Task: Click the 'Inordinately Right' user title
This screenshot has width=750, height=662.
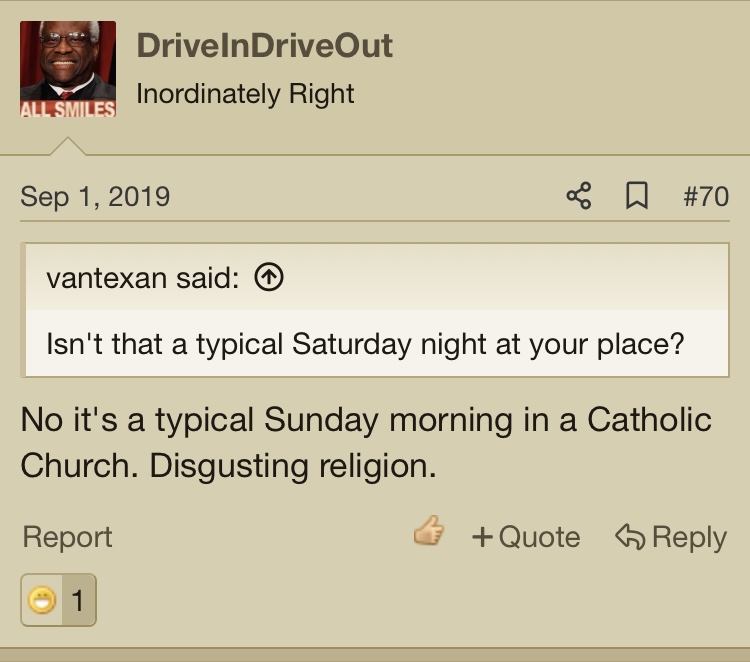Action: pyautogui.click(x=245, y=94)
